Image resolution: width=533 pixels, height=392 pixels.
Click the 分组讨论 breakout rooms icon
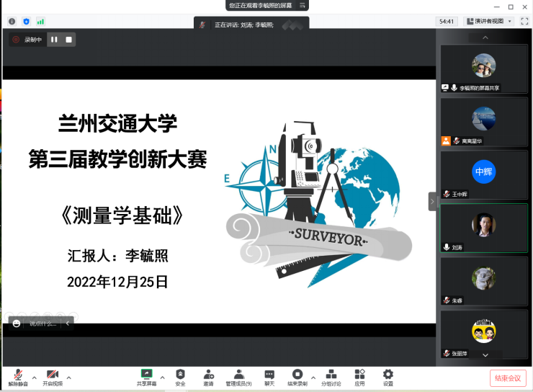click(331, 375)
